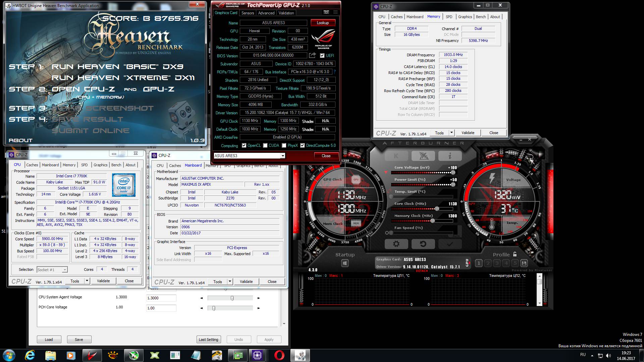Click the GPU chip icon on clock gauge
This screenshot has width=644, height=362.
(x=356, y=179)
